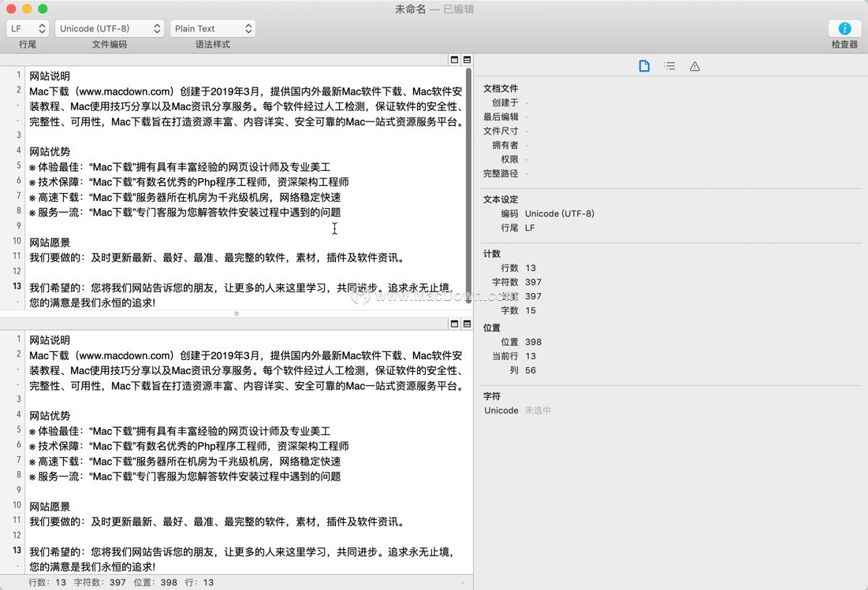Click 网站说明 in the upper editor pane
868x590 pixels.
[x=50, y=76]
